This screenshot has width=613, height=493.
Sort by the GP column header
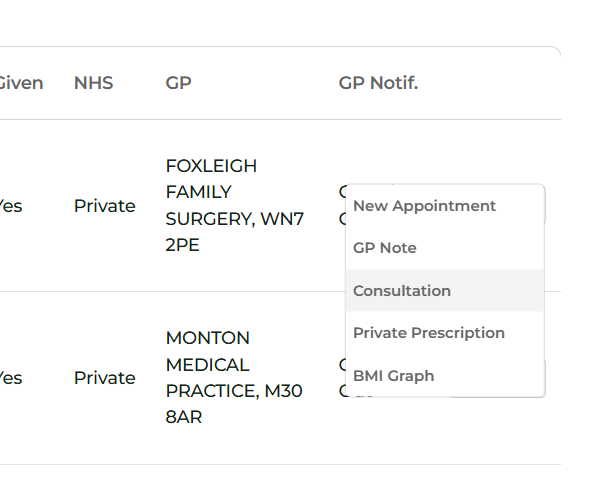(x=178, y=83)
